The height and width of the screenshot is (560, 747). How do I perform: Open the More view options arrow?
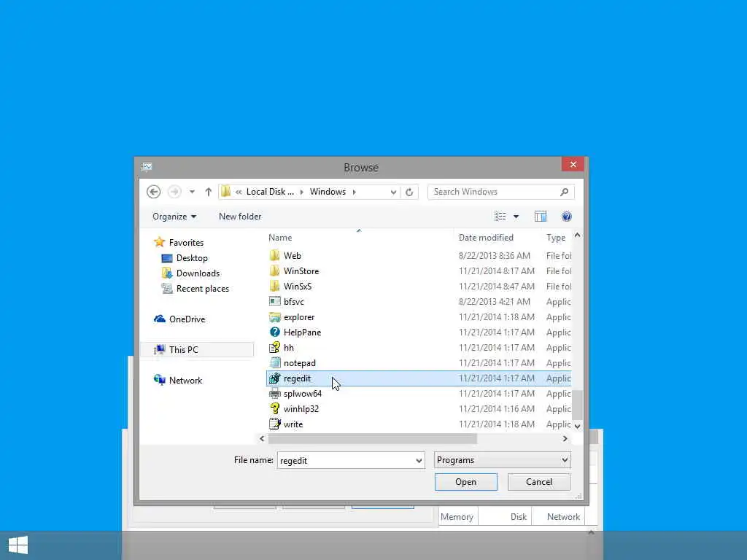[516, 217]
